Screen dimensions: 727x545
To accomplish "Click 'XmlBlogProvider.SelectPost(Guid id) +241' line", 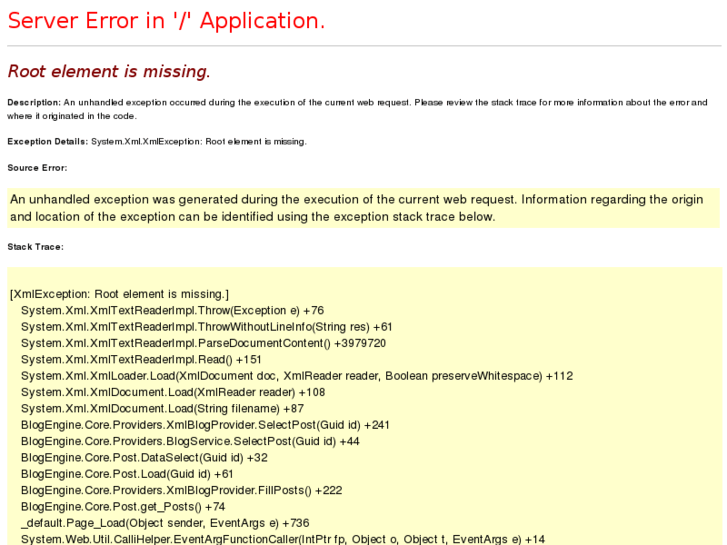I will coord(205,425).
